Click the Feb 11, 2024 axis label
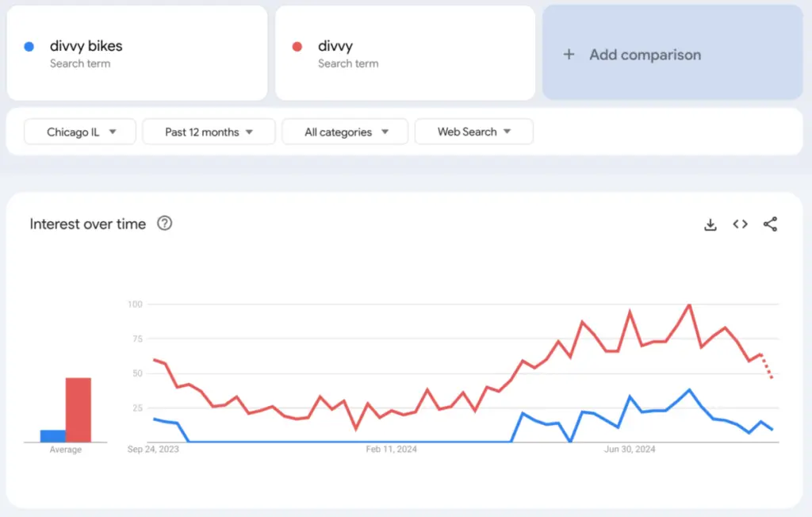Screen dimensions: 812x517 coord(391,450)
